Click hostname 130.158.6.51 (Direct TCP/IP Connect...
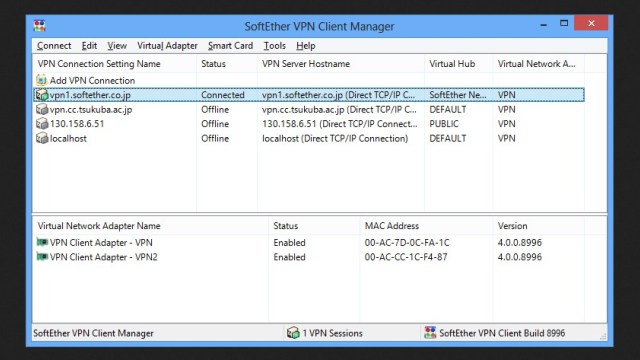Image resolution: width=640 pixels, height=360 pixels. [340, 124]
